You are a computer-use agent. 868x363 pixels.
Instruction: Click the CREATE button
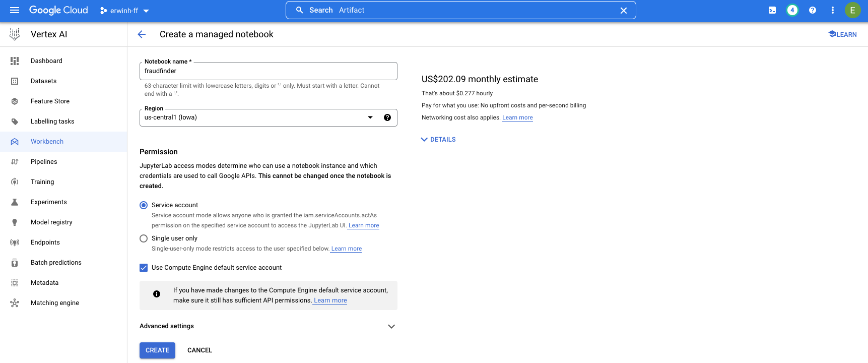tap(157, 350)
